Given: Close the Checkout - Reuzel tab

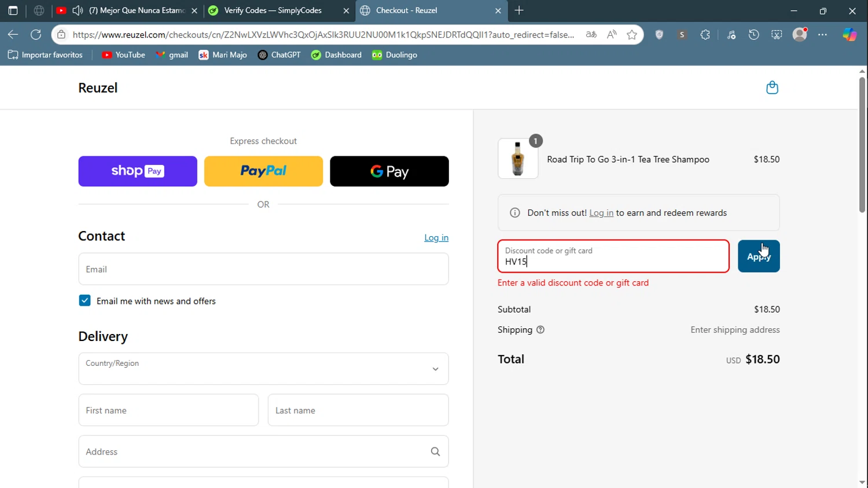Looking at the screenshot, I should tap(498, 10).
